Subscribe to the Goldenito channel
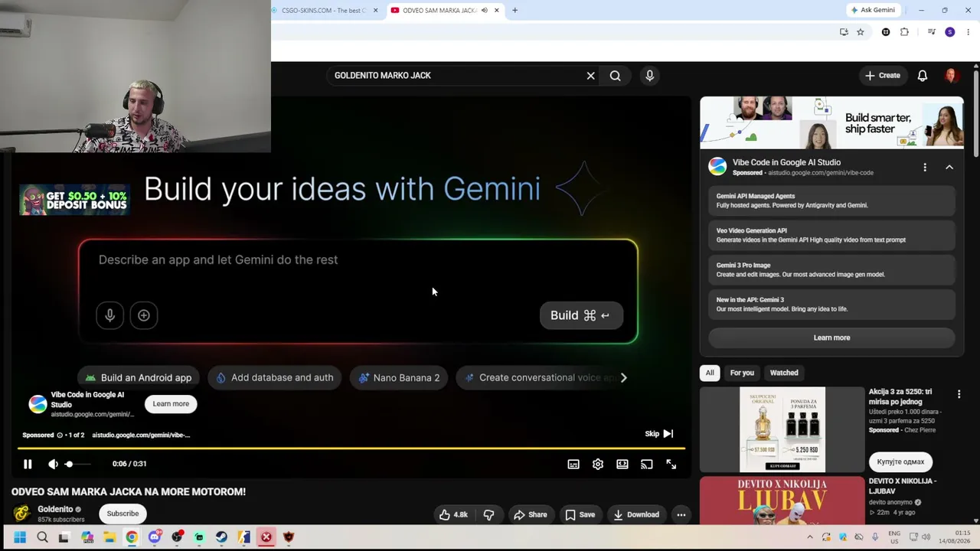Viewport: 980px width, 551px height. point(122,514)
